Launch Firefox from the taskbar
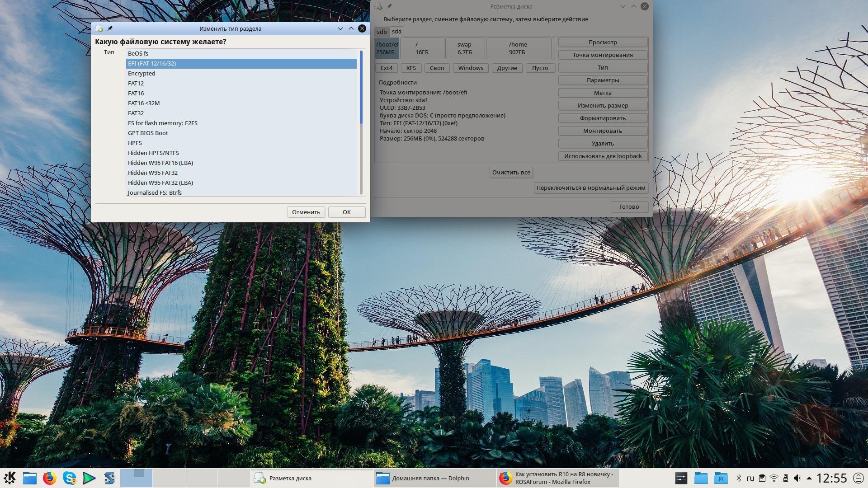The height and width of the screenshot is (488, 868). [x=50, y=478]
